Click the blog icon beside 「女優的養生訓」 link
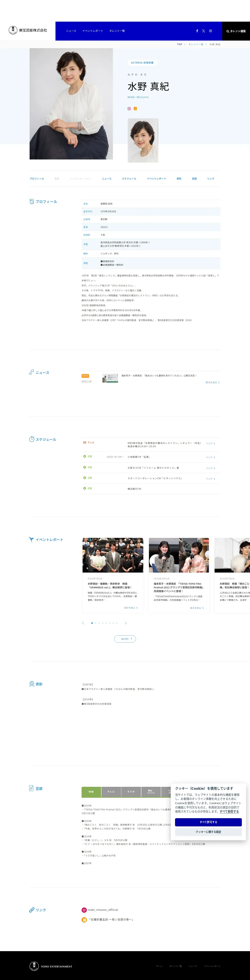 (84, 920)
